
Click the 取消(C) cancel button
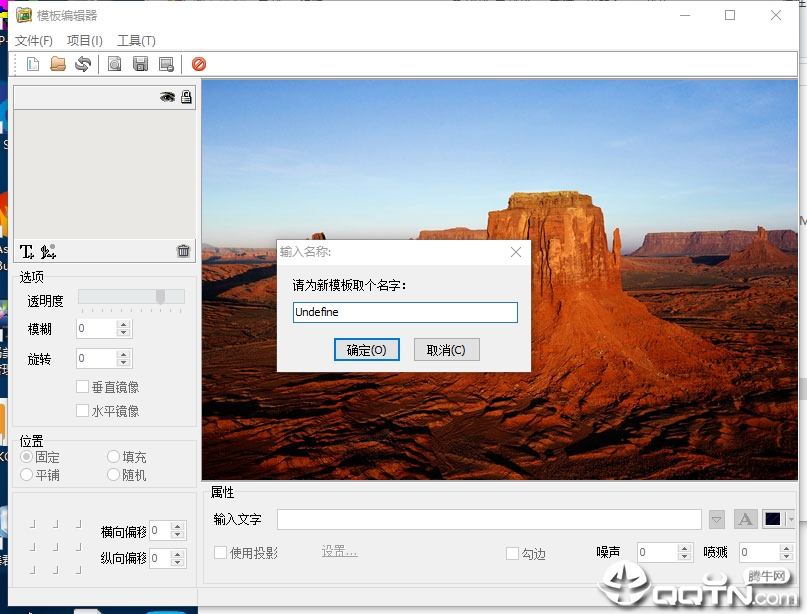(446, 350)
